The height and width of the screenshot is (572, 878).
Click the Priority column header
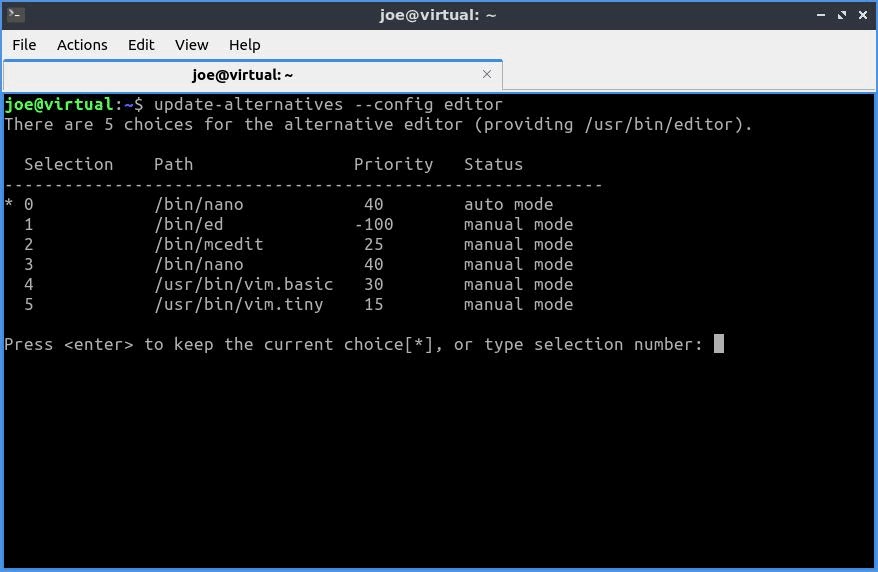click(393, 165)
